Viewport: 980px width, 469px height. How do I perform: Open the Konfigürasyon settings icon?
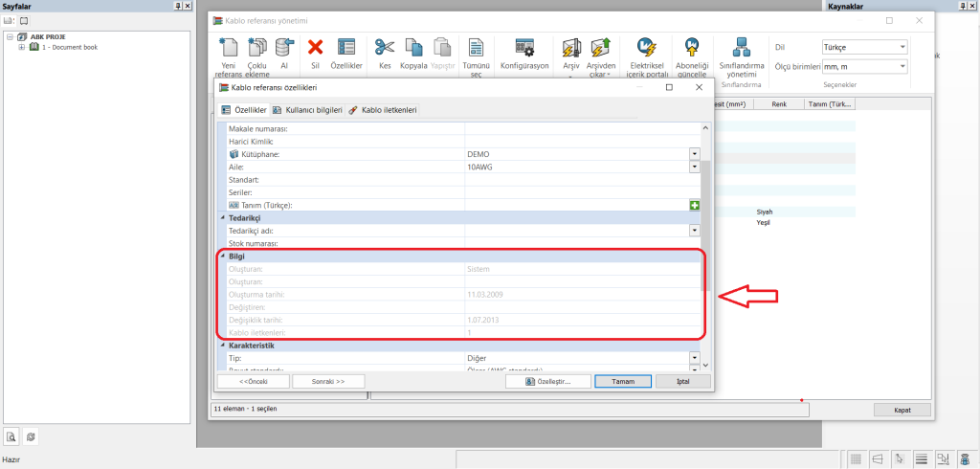[x=524, y=47]
